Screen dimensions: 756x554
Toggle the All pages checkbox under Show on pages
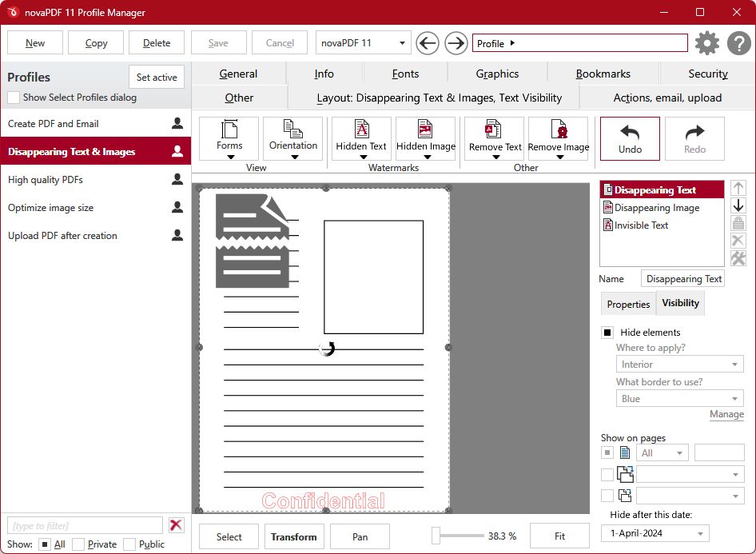[x=607, y=452]
